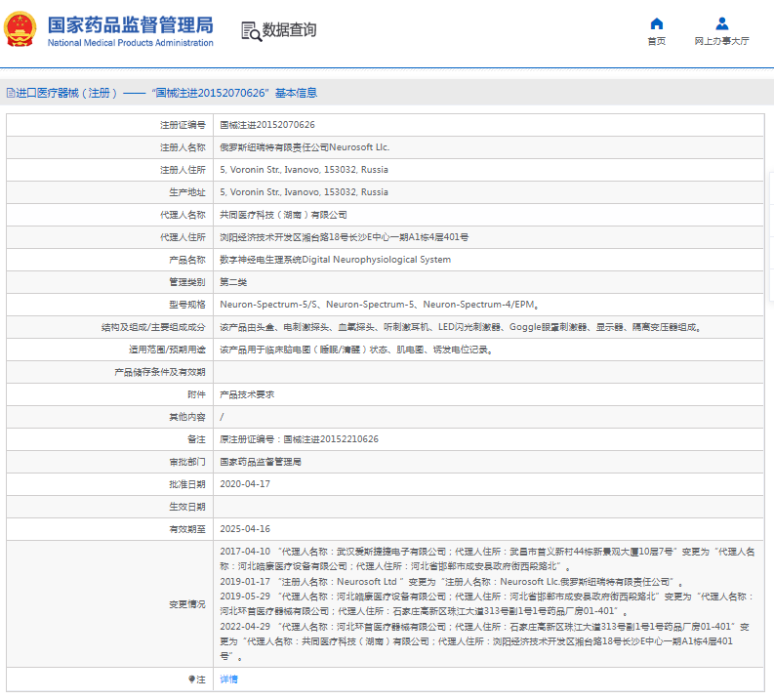
Task: Click 国家药品监督管理局 header title
Action: click(131, 24)
